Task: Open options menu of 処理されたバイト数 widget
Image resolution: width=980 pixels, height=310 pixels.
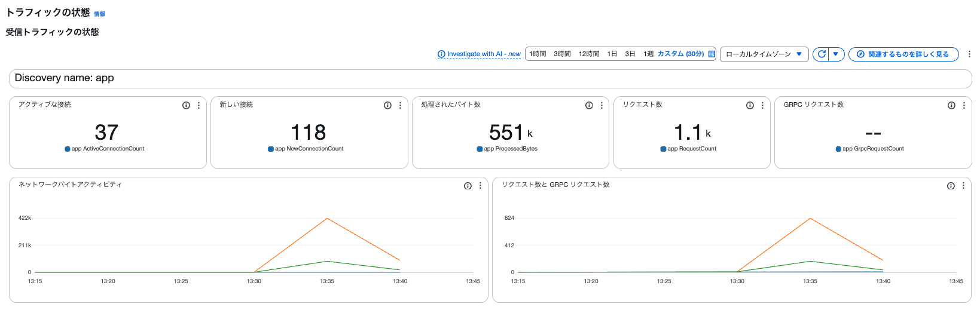Action: (602, 105)
